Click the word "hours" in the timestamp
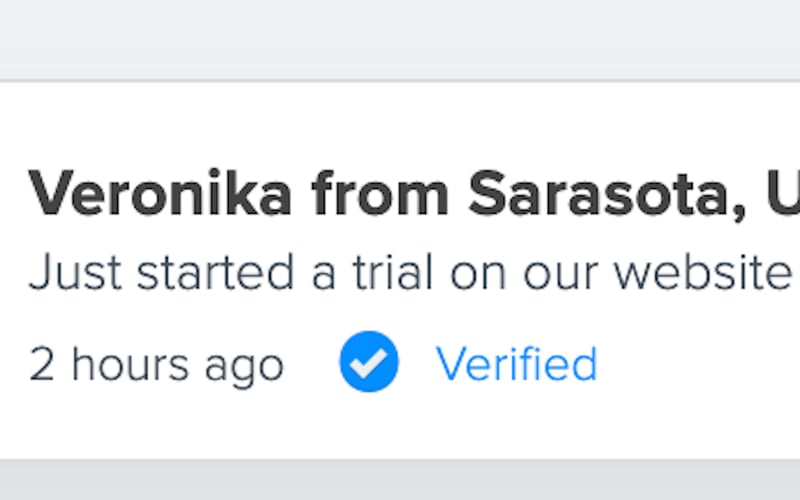Image resolution: width=800 pixels, height=500 pixels. (131, 364)
